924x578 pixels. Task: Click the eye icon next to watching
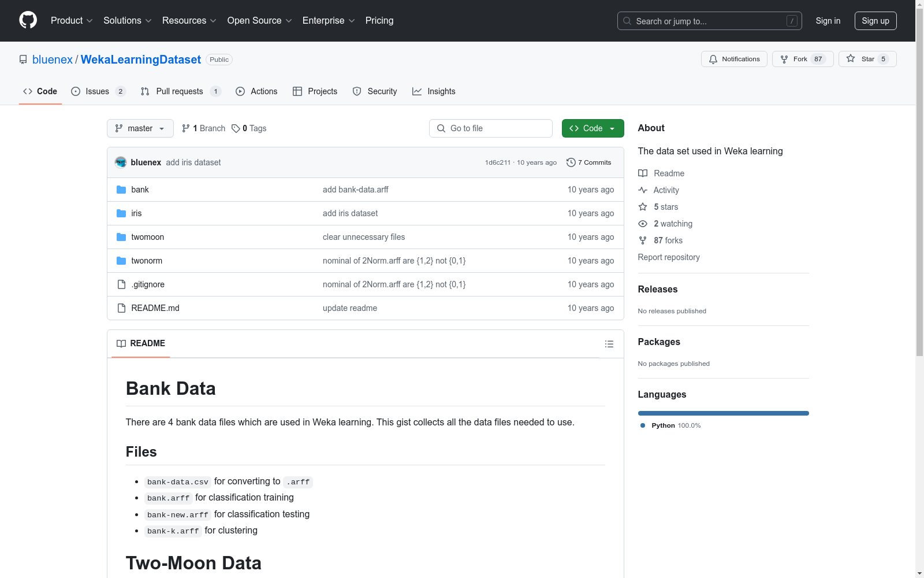click(643, 224)
